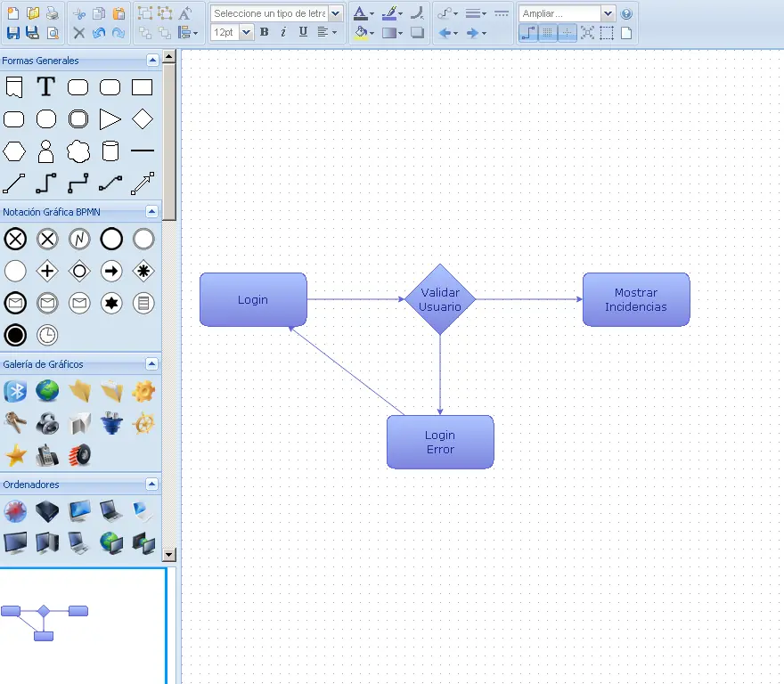Select the Cut tool
The image size is (784, 684).
pos(79,13)
